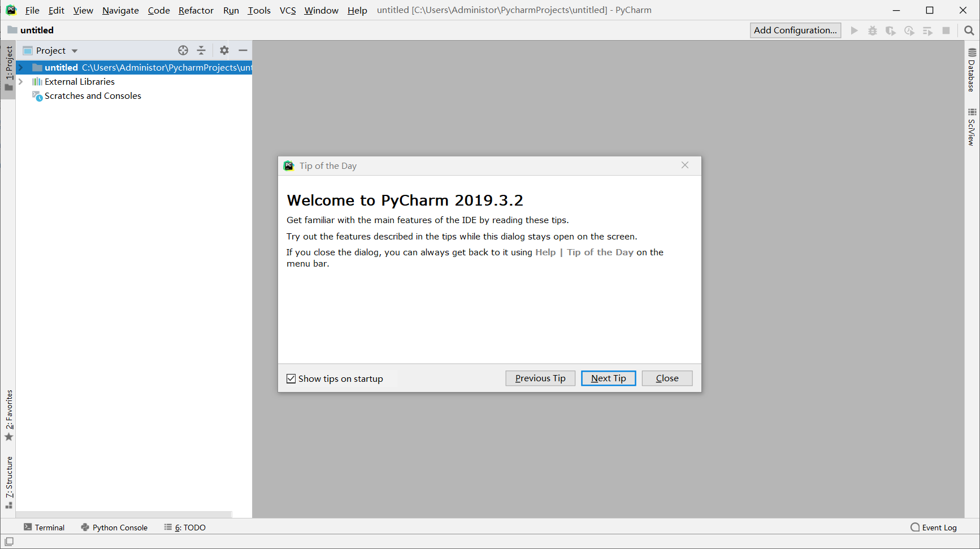Open the View menu
This screenshot has width=980, height=549.
click(x=83, y=10)
